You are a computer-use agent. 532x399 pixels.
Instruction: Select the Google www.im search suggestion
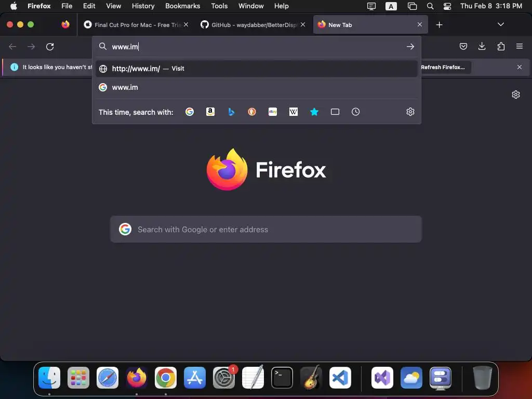coord(257,87)
